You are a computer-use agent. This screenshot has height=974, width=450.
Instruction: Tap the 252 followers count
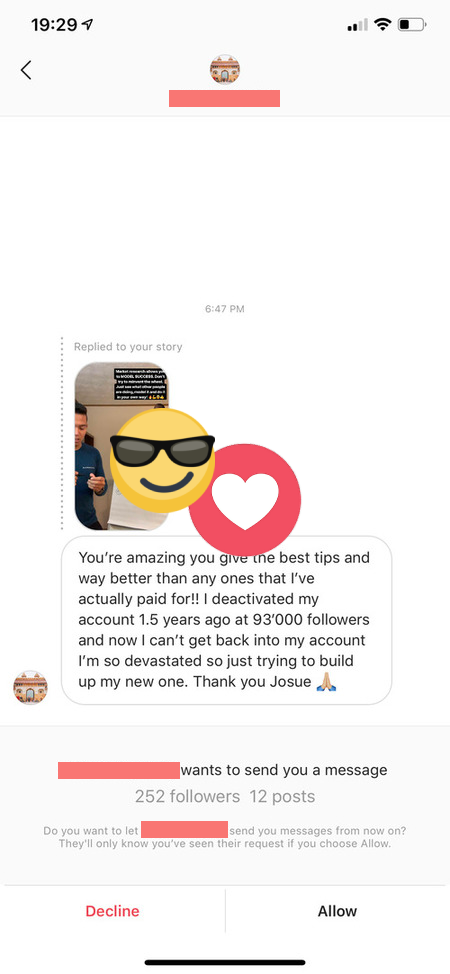[187, 796]
